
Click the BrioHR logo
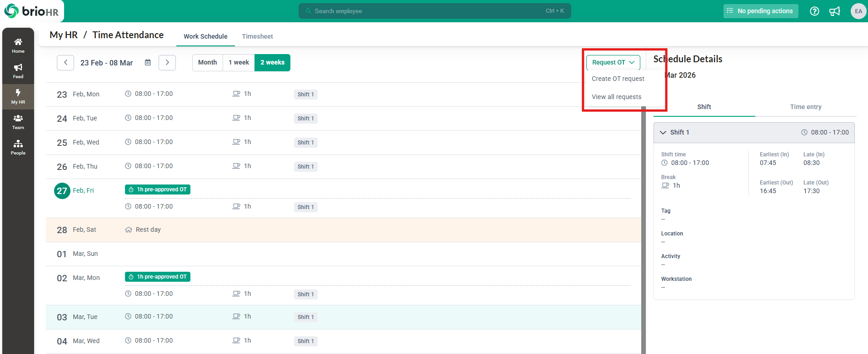(x=31, y=11)
